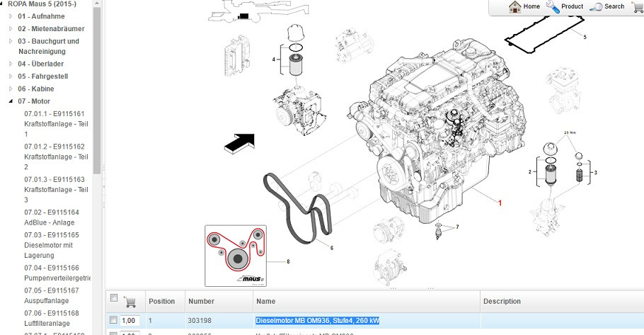Click the fuel filter housing ghost image

(548, 217)
